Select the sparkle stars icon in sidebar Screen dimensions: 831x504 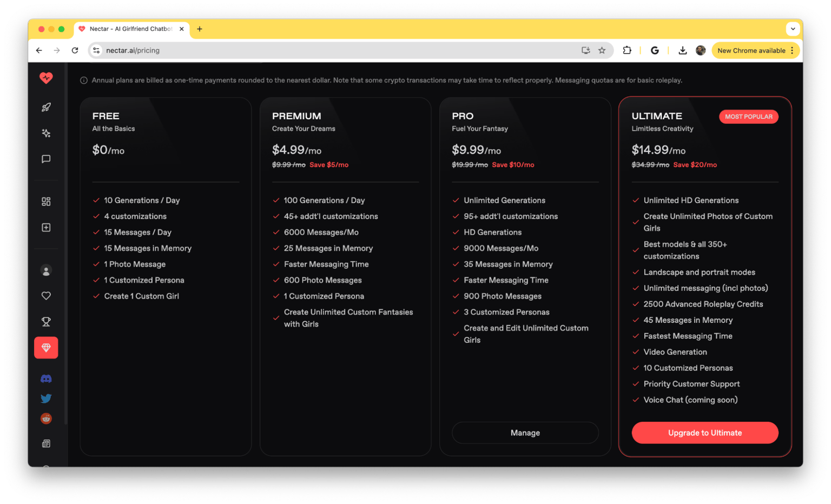[x=46, y=133]
